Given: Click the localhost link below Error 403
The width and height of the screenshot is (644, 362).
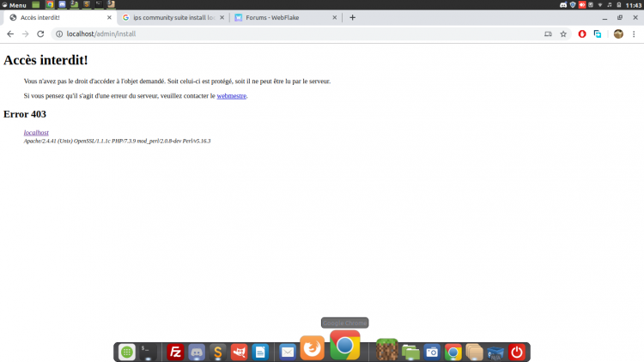Looking at the screenshot, I should tap(36, 133).
